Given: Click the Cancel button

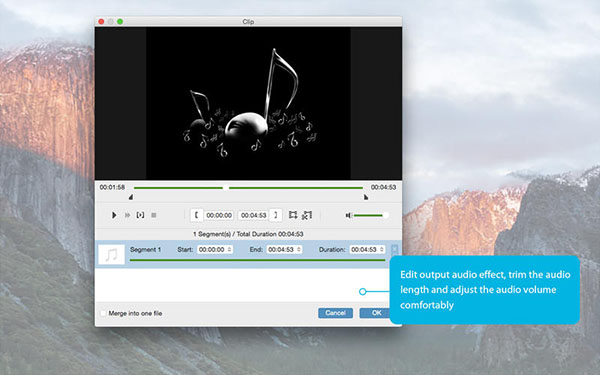Looking at the screenshot, I should (335, 313).
